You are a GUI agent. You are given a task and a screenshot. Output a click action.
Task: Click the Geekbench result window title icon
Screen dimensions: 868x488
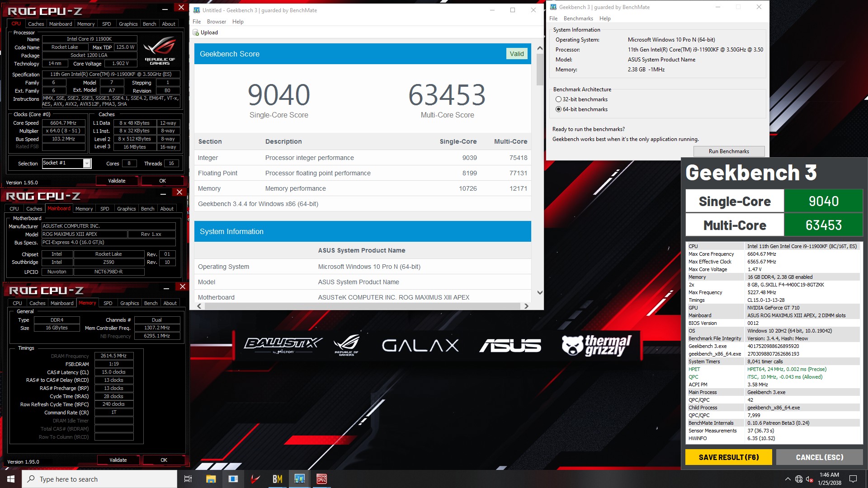197,10
